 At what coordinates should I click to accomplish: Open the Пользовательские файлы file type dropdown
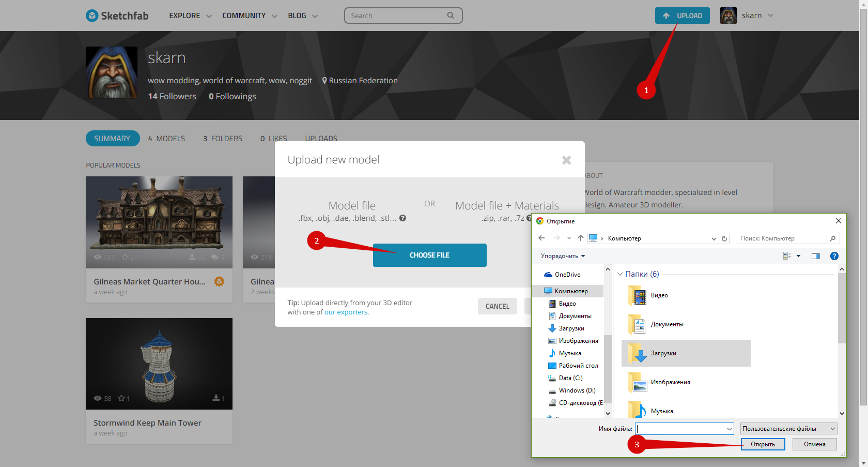click(x=788, y=429)
